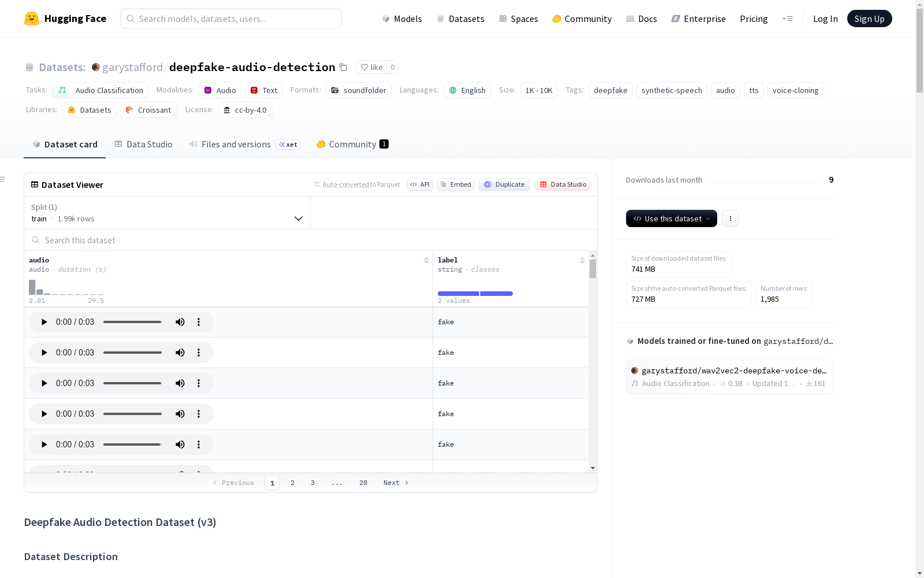Click the garystafford avatar in the dataset title
The width and height of the screenshot is (924, 578).
point(96,67)
